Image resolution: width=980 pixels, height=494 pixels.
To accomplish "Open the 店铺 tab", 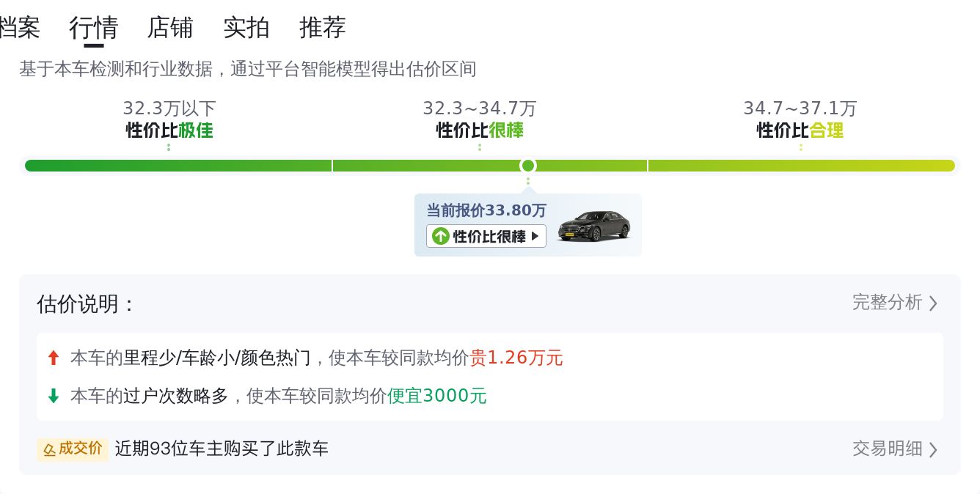I will [x=170, y=28].
